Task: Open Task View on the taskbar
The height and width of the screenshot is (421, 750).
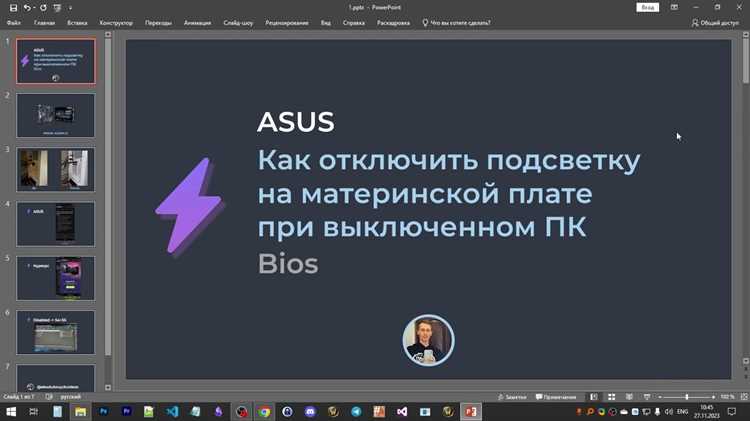Action: [x=33, y=411]
